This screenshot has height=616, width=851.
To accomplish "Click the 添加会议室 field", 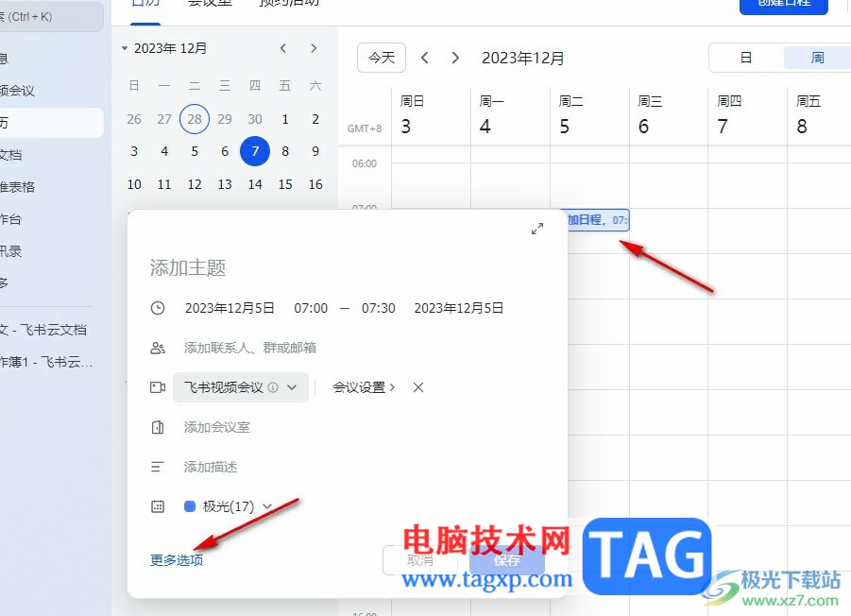I will click(x=216, y=427).
